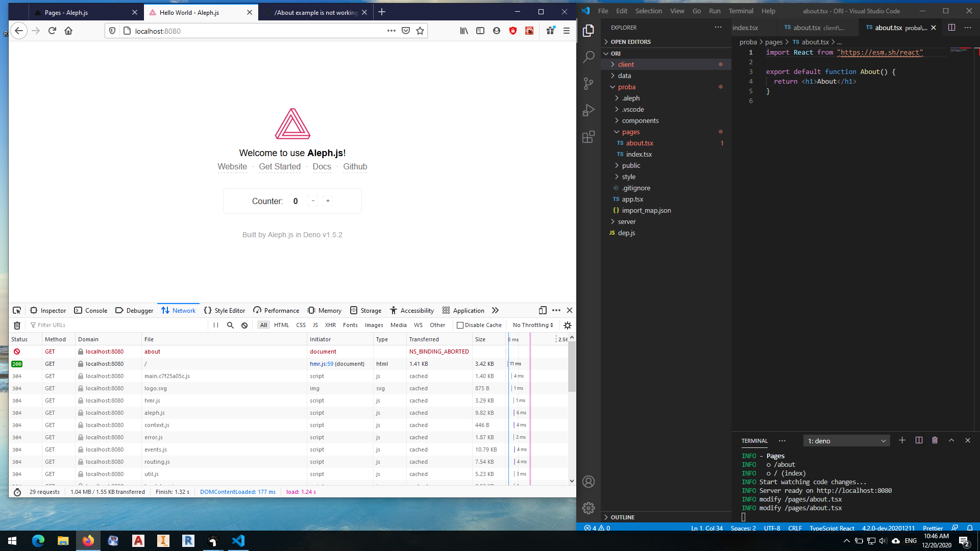
Task: Open the terminal selector showing 1: deno
Action: [x=846, y=440]
